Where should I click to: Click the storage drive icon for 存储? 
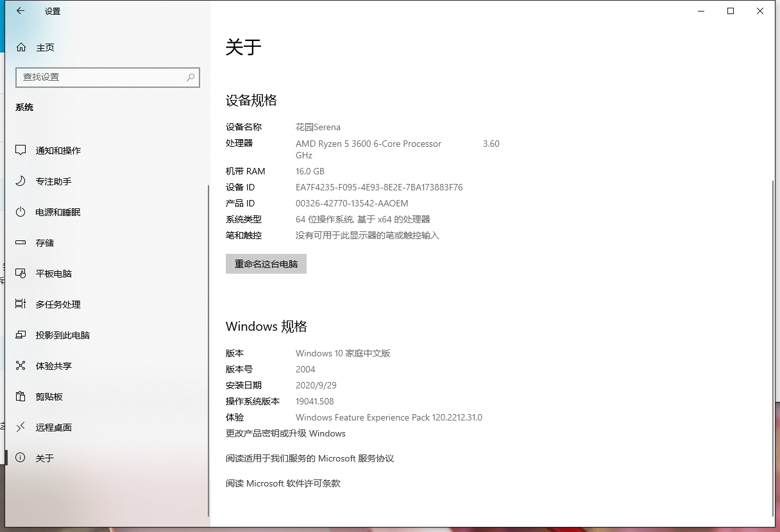tap(21, 243)
